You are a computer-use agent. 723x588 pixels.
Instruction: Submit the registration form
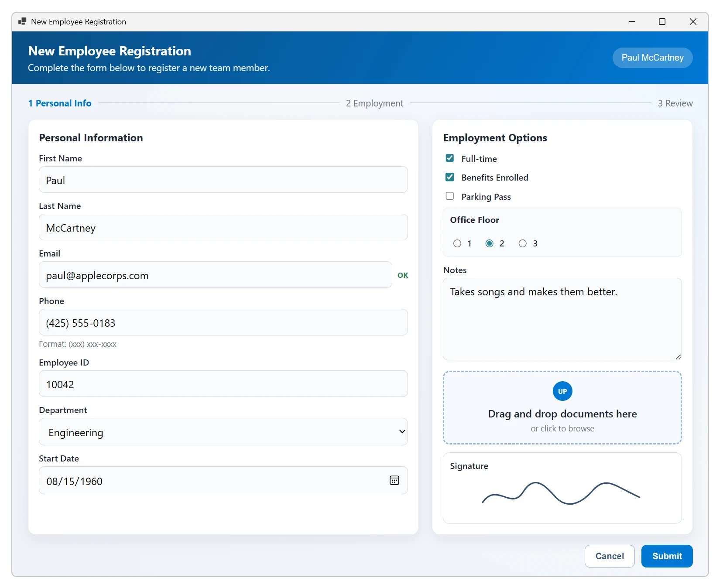tap(666, 556)
